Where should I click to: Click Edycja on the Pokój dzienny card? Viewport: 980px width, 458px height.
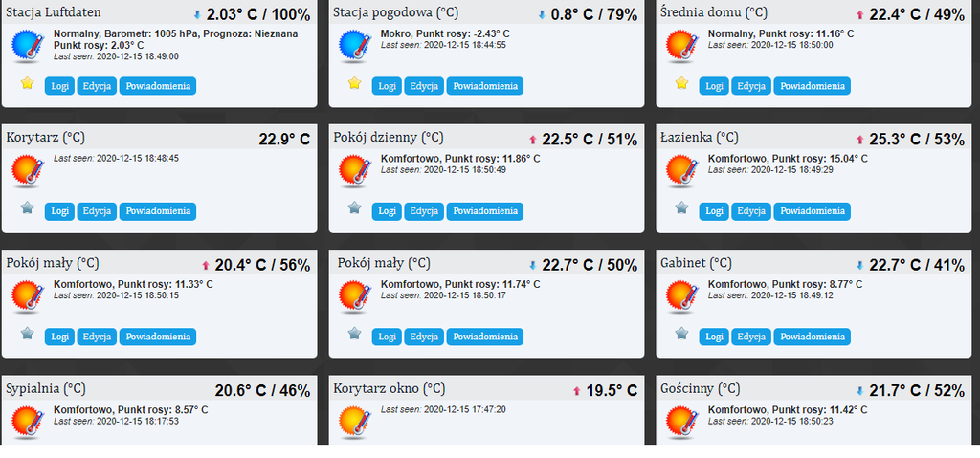[423, 211]
